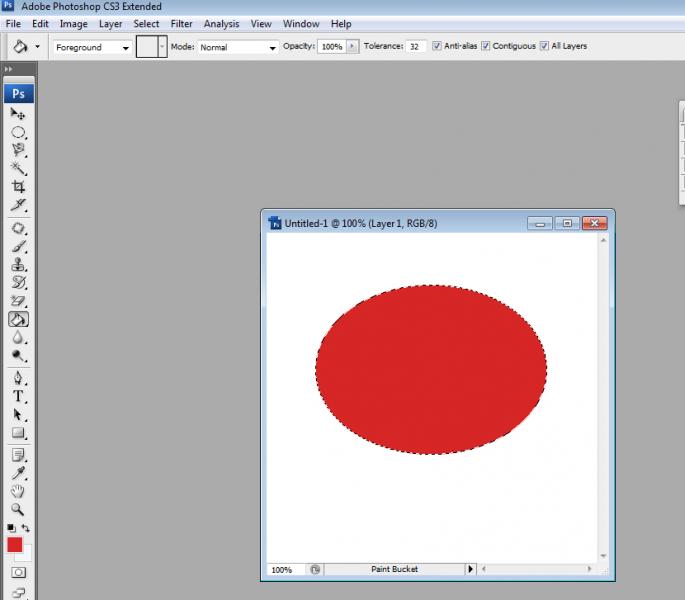Viewport: 685px width, 600px height.
Task: Select the Type tool
Action: [x=18, y=396]
